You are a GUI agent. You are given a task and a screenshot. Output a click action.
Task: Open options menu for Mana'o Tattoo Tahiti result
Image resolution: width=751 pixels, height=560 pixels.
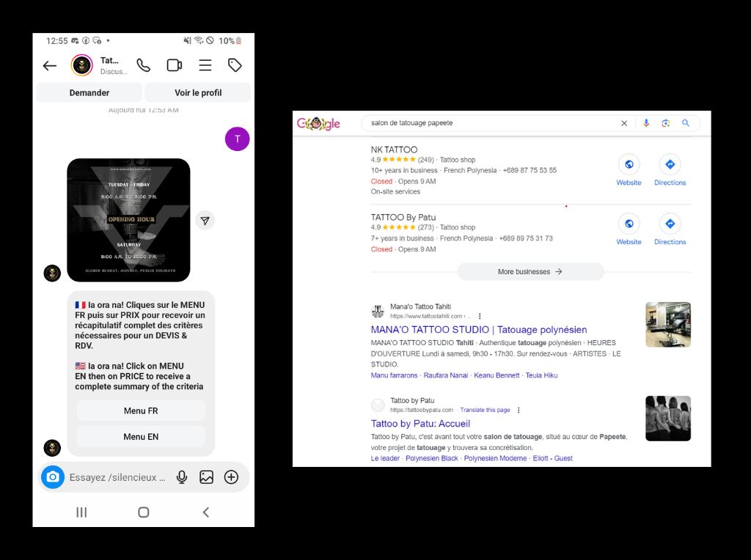click(x=480, y=316)
